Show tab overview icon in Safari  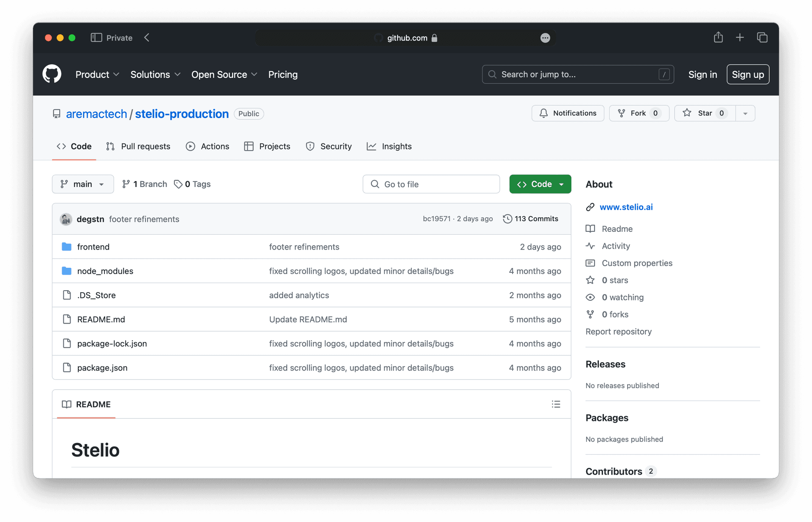coord(762,37)
